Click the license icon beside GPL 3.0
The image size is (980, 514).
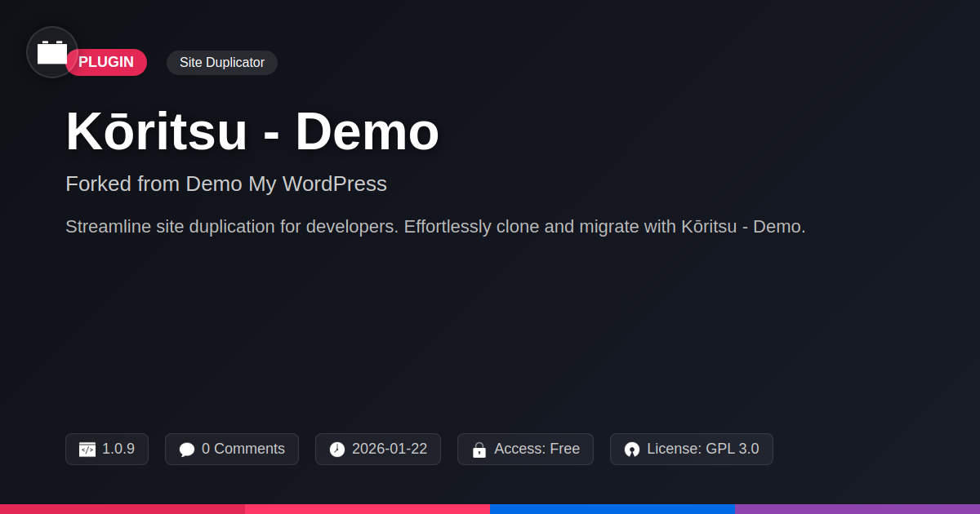click(x=632, y=450)
